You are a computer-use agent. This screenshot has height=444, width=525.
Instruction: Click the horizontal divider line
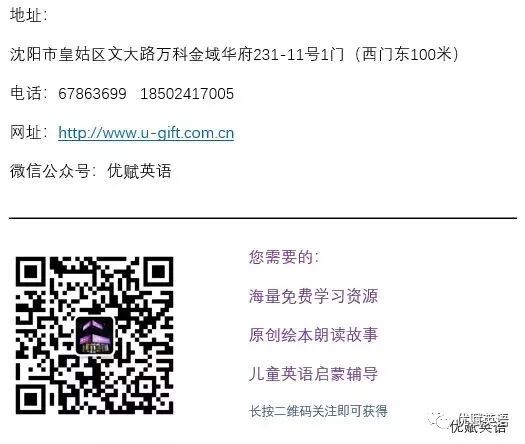pyautogui.click(x=263, y=218)
